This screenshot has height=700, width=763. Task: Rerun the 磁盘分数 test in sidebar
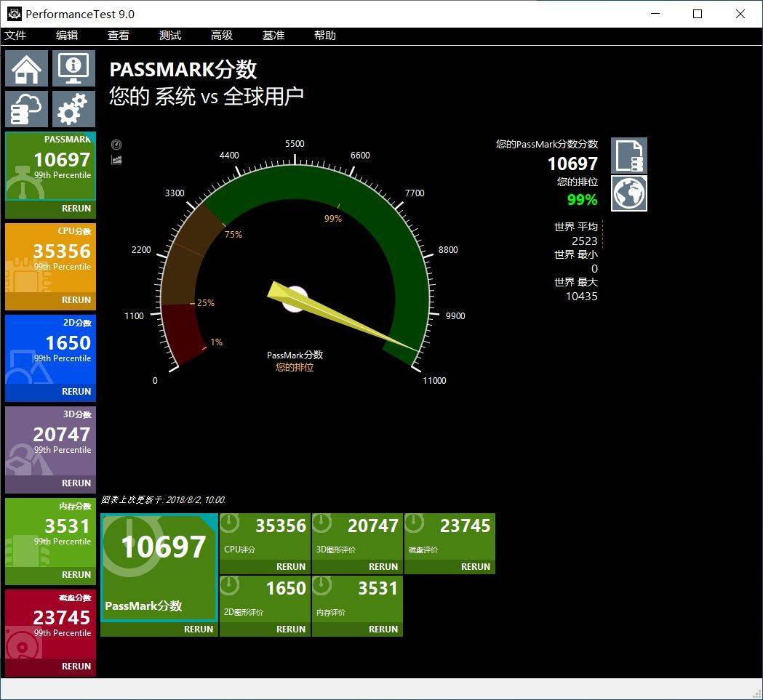pyautogui.click(x=76, y=666)
